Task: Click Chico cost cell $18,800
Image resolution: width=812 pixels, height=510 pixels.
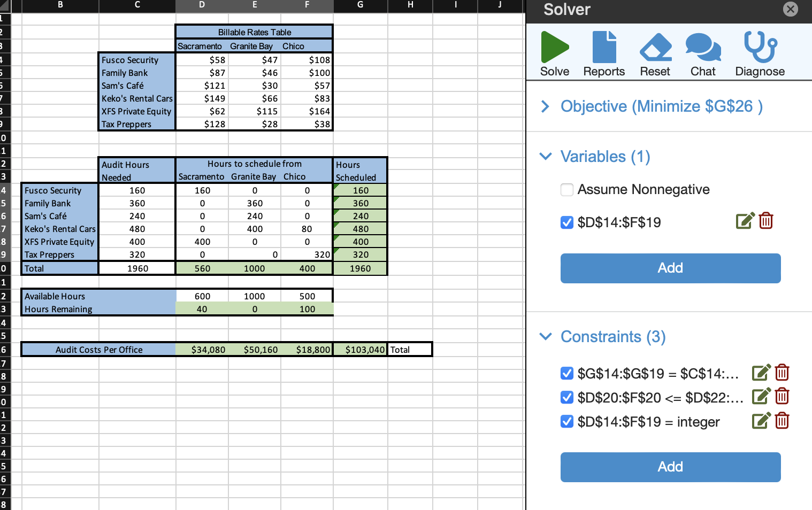Action: [x=307, y=350]
